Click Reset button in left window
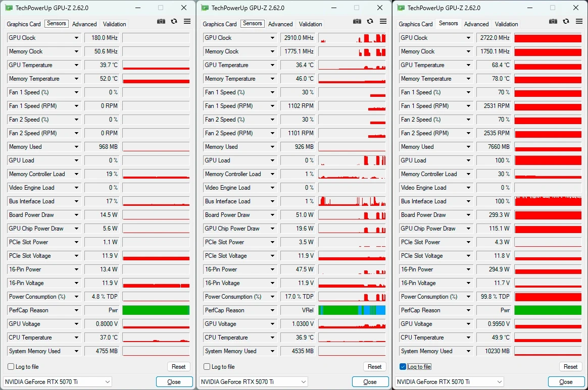 [x=178, y=367]
